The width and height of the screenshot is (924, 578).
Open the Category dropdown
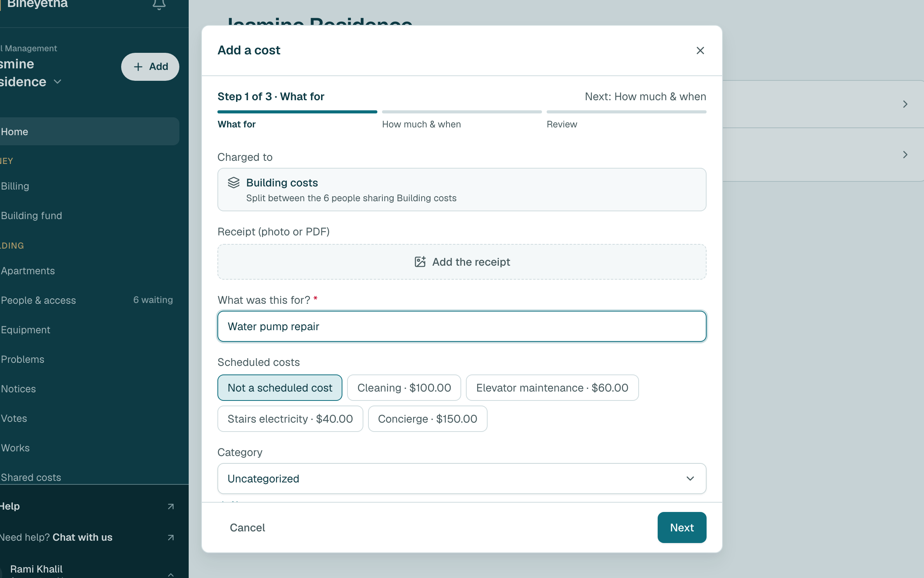click(x=462, y=479)
